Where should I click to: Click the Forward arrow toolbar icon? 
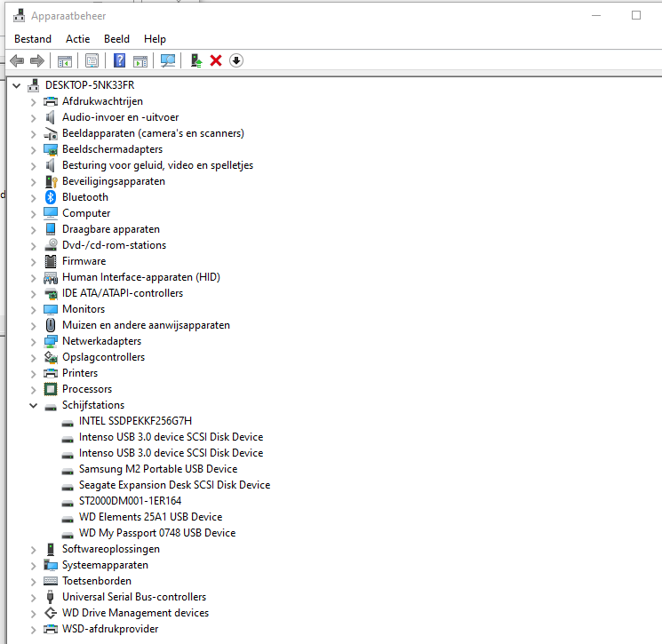tap(37, 60)
